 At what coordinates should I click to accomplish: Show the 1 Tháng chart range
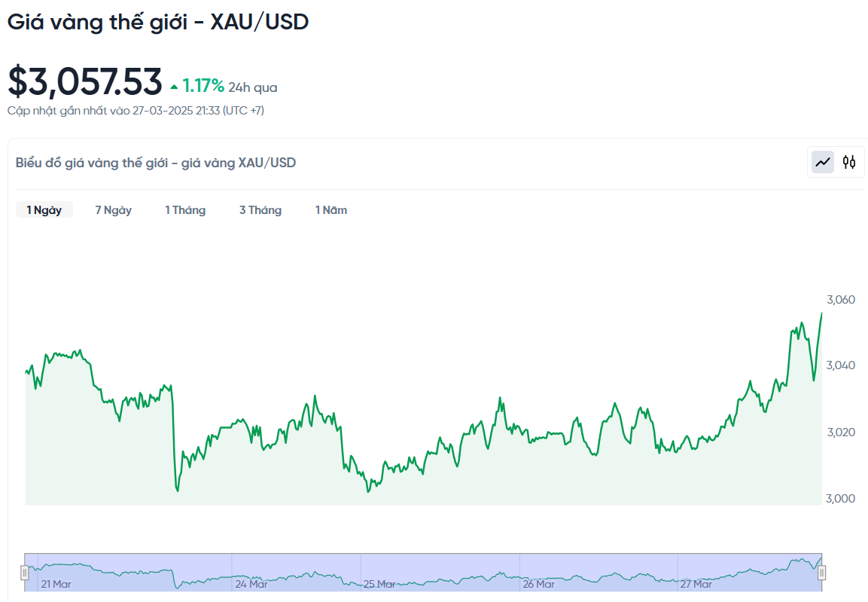pos(185,210)
